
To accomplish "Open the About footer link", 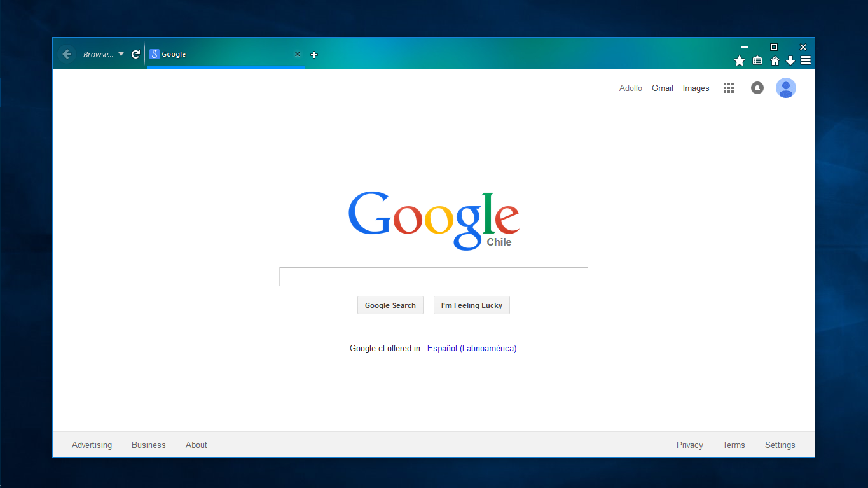I will (x=196, y=445).
